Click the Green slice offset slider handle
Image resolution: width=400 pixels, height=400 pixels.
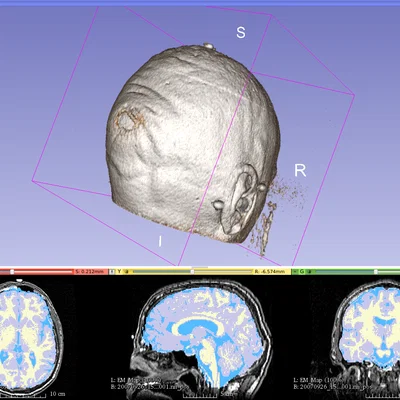[376, 272]
